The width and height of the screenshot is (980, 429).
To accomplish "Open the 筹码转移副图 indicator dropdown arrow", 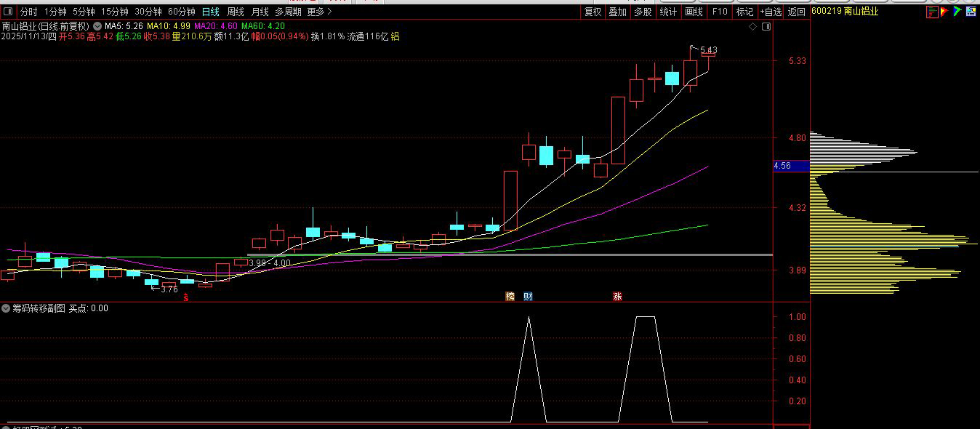I will [6, 308].
